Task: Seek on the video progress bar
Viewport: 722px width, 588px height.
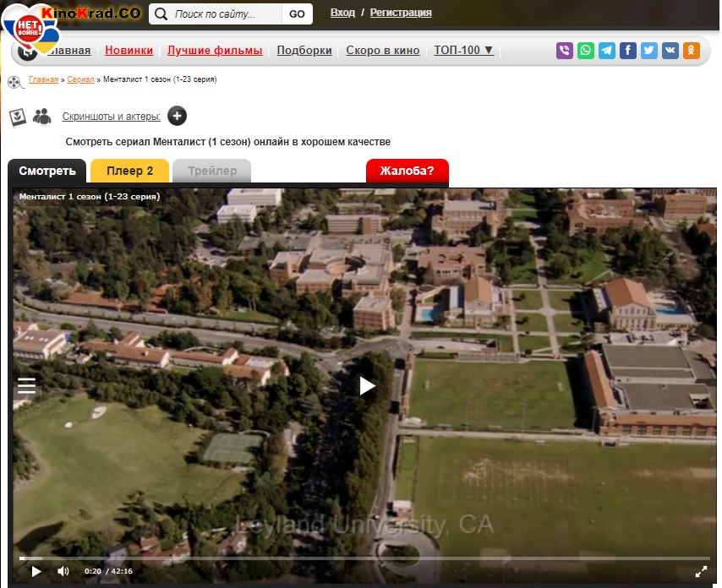Action: pyautogui.click(x=364, y=558)
